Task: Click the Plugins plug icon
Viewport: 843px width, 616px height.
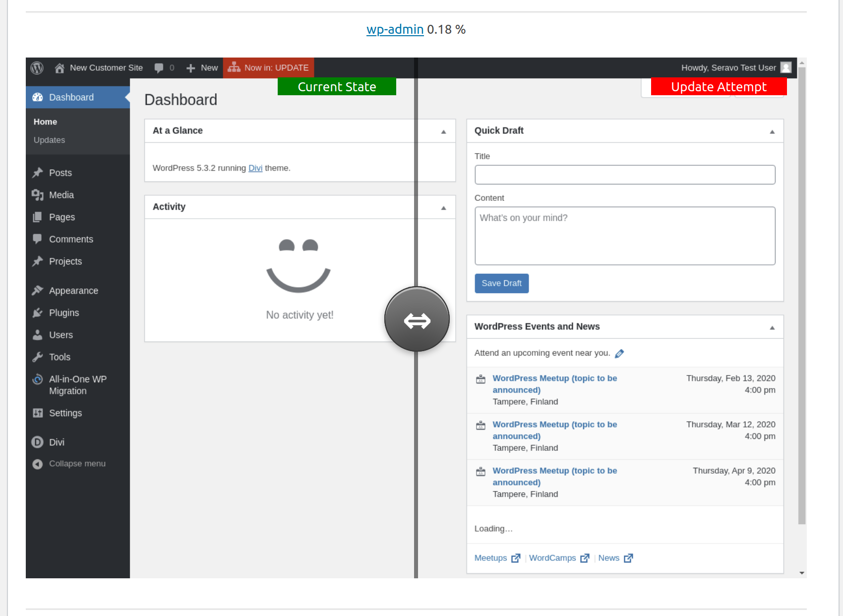Action: click(x=38, y=313)
